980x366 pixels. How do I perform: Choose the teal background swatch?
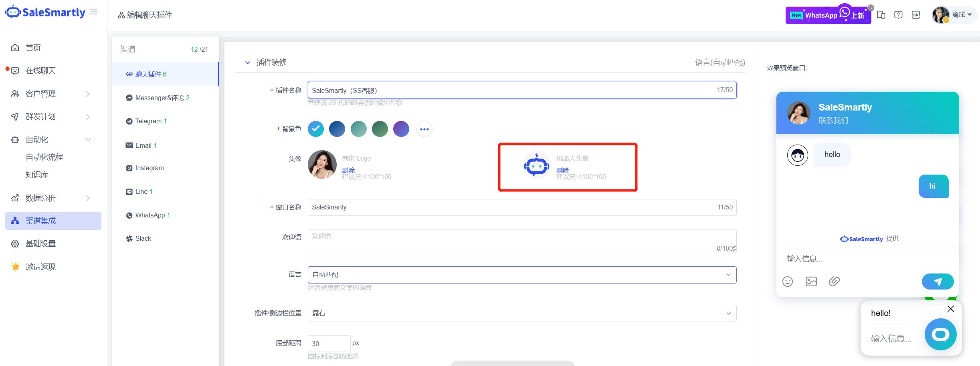(x=359, y=129)
